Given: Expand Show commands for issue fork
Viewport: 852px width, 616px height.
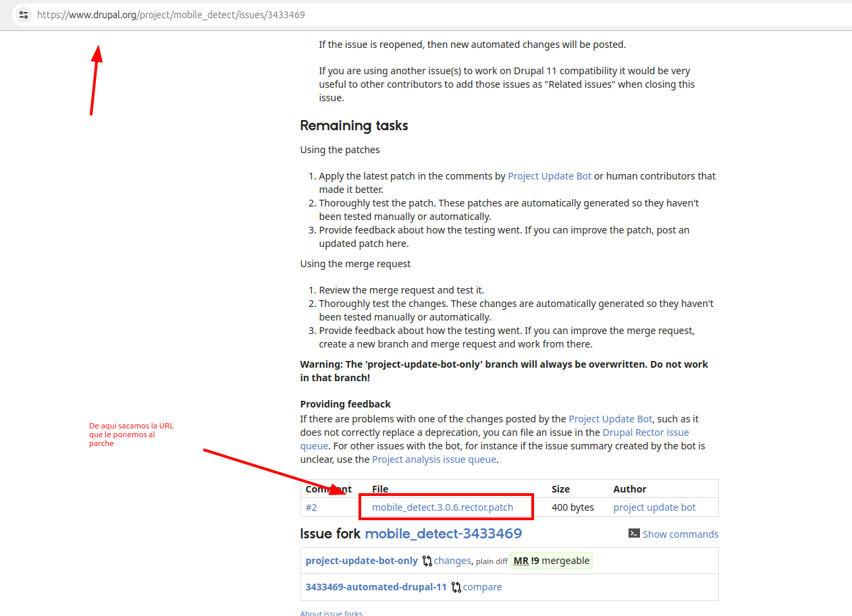Looking at the screenshot, I should pyautogui.click(x=681, y=534).
